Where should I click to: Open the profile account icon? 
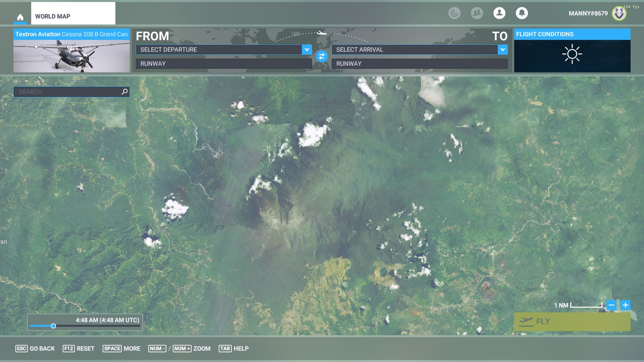point(499,13)
